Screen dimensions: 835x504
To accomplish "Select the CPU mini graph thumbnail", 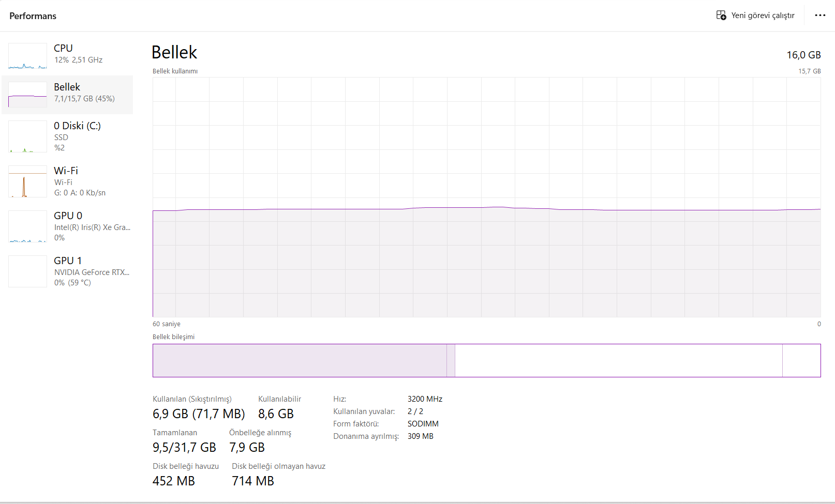I will pos(27,56).
